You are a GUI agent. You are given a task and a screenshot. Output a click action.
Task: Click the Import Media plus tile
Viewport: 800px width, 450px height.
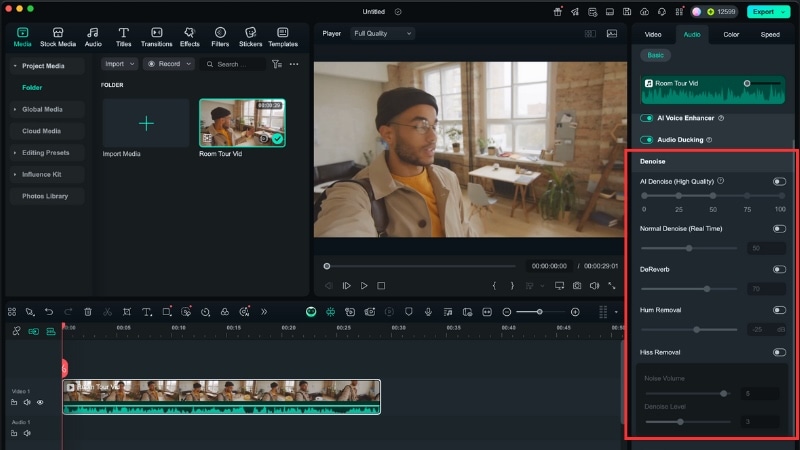pos(146,123)
